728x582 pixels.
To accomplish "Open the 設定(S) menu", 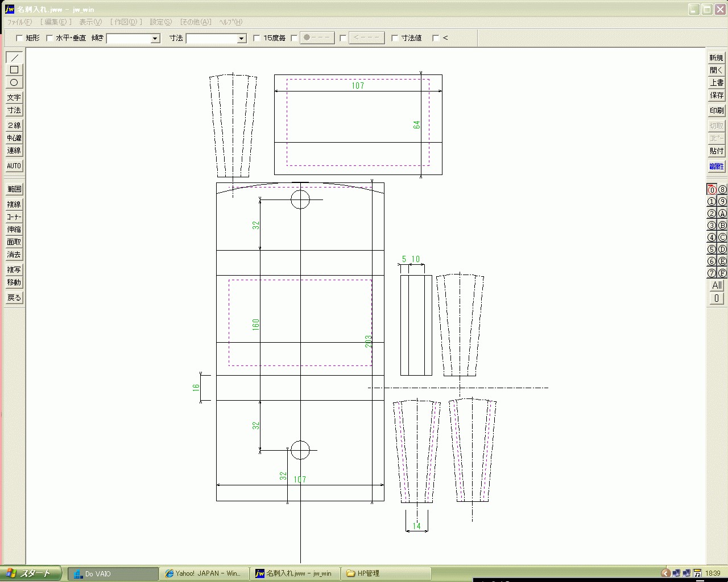I will coord(160,22).
